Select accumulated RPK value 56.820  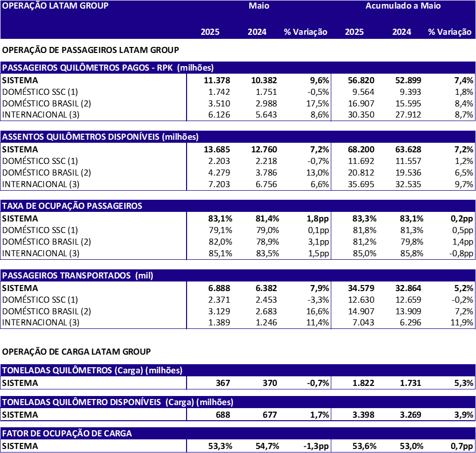click(x=361, y=80)
